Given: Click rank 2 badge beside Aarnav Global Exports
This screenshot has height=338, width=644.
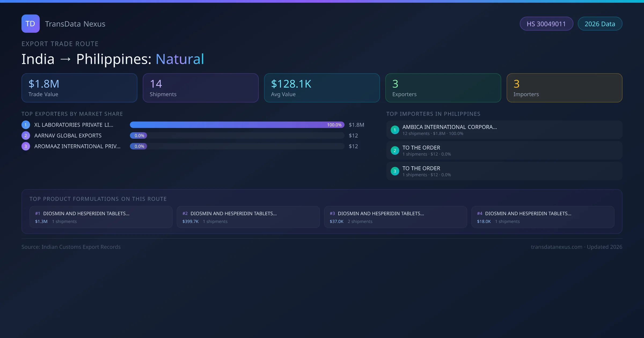Looking at the screenshot, I should [x=26, y=135].
